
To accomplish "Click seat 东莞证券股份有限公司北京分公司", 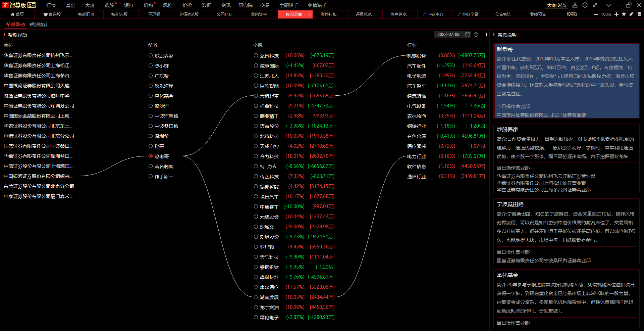I will coord(39,186).
